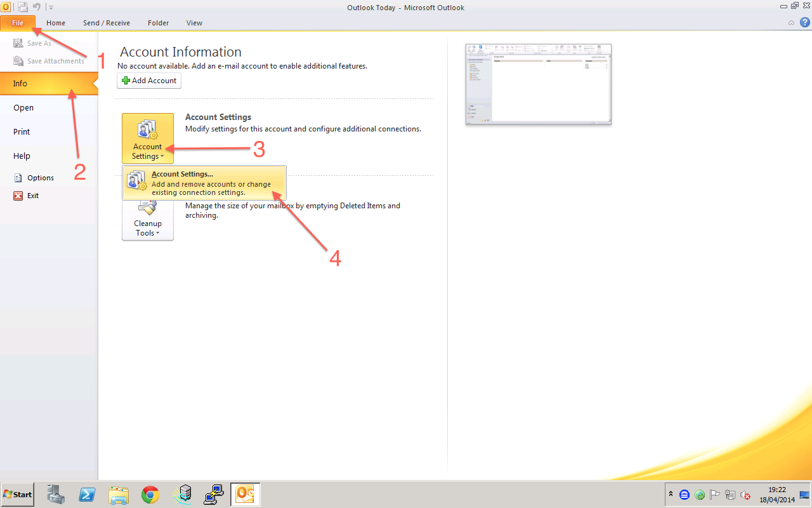Click the 'Account Settings' section heading text
This screenshot has width=812, height=508.
pos(218,117)
